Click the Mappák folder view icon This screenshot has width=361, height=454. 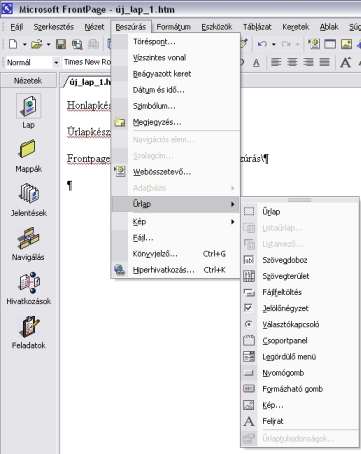click(28, 149)
